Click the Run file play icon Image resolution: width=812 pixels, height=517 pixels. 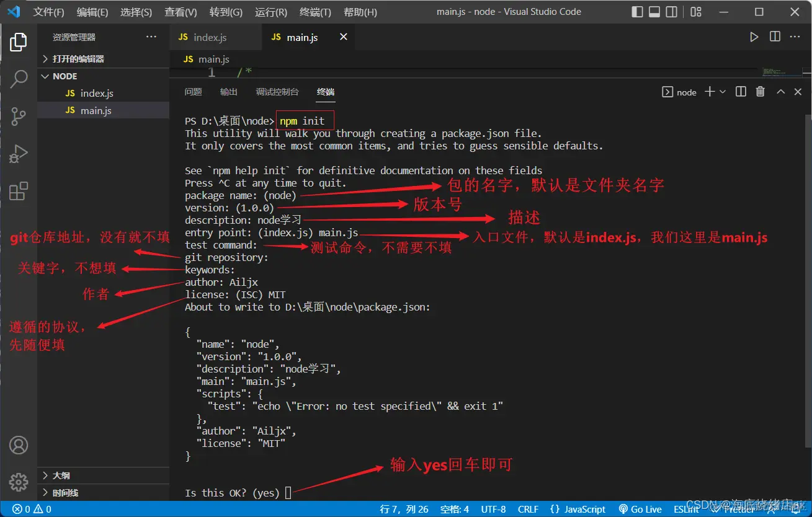click(754, 37)
